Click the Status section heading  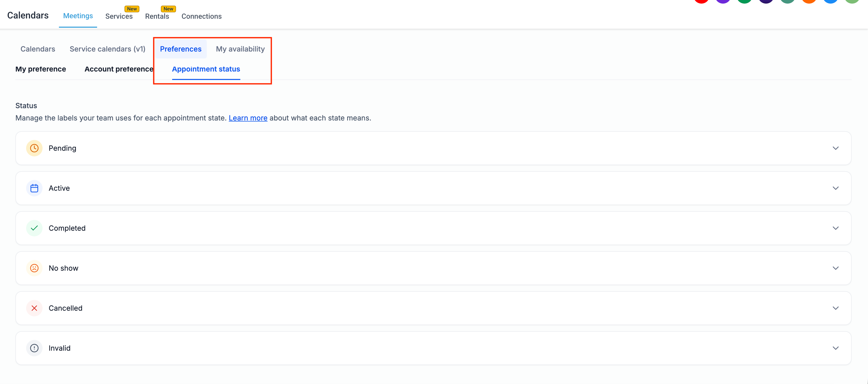(26, 106)
